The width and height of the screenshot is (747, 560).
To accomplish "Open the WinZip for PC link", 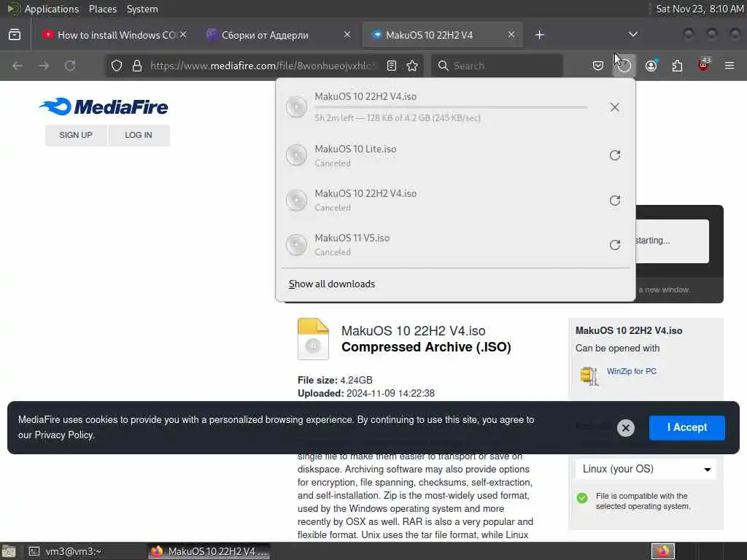I will (x=631, y=371).
